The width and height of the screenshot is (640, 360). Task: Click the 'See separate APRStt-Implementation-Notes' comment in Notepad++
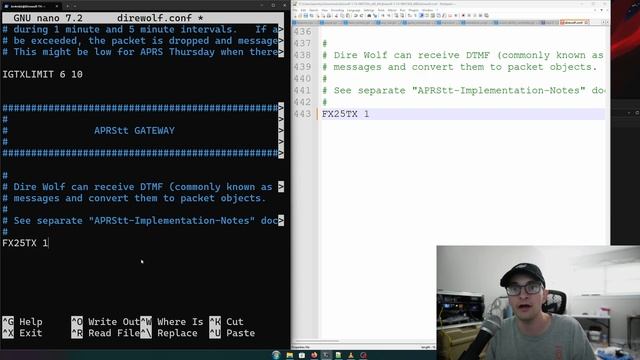463,90
